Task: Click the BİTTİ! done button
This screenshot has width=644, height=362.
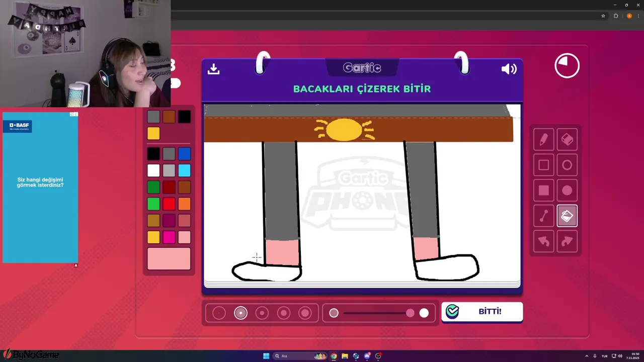Action: click(482, 312)
